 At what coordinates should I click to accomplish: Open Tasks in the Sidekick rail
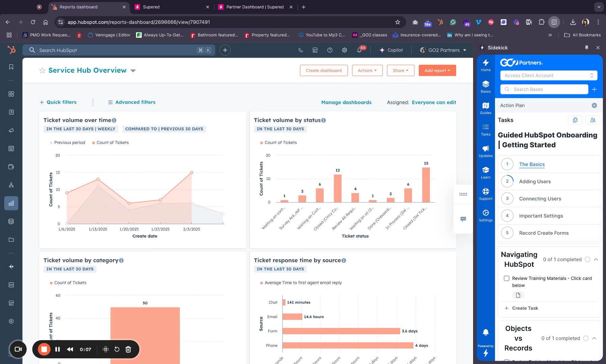(486, 130)
